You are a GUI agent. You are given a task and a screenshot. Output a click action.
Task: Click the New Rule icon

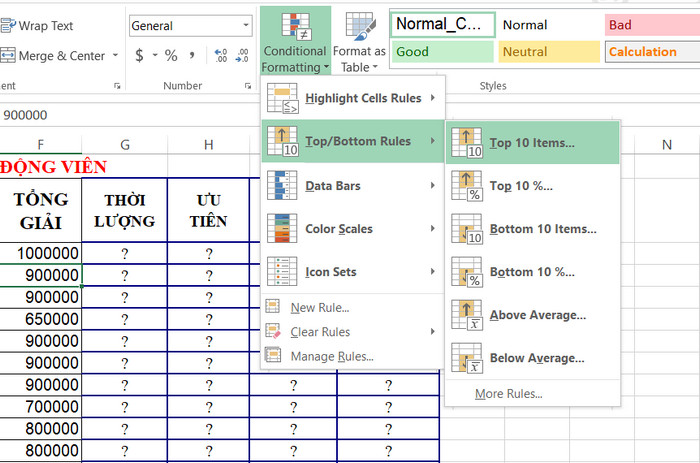pos(273,307)
